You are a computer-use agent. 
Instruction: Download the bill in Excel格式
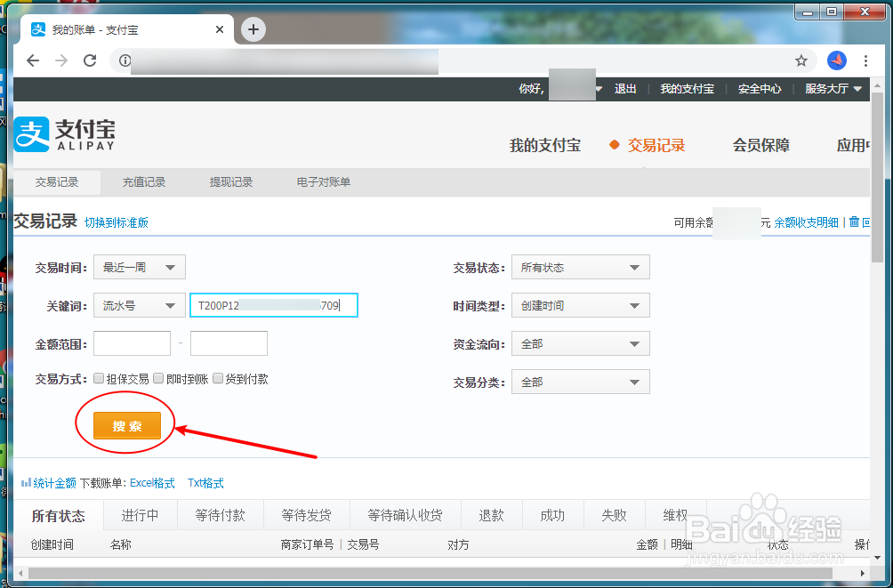[152, 483]
